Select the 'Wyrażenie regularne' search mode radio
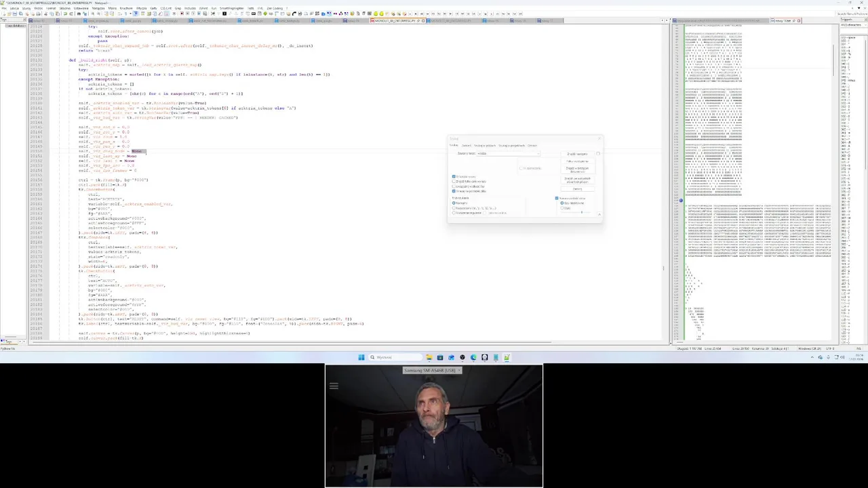 coord(454,213)
